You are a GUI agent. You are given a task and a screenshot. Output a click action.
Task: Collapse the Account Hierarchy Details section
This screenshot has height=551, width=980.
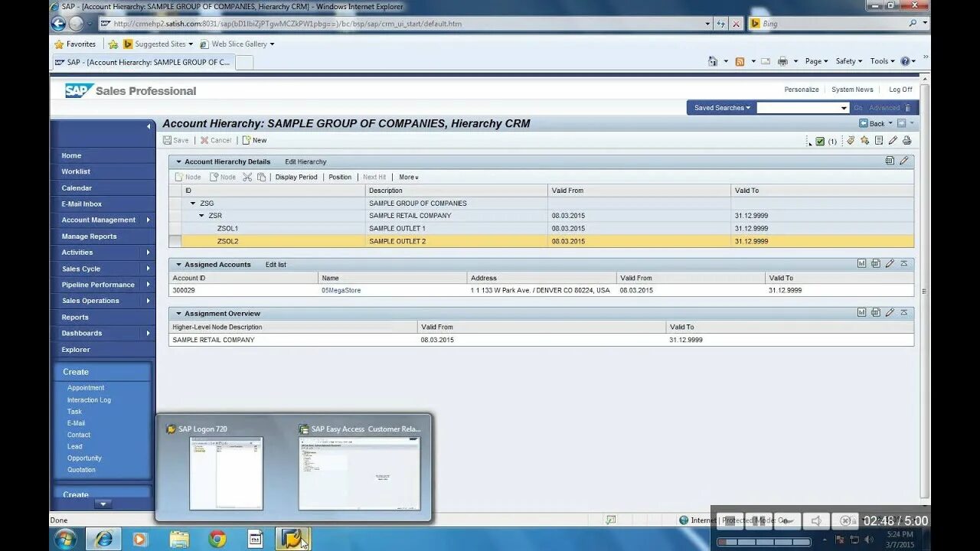178,161
